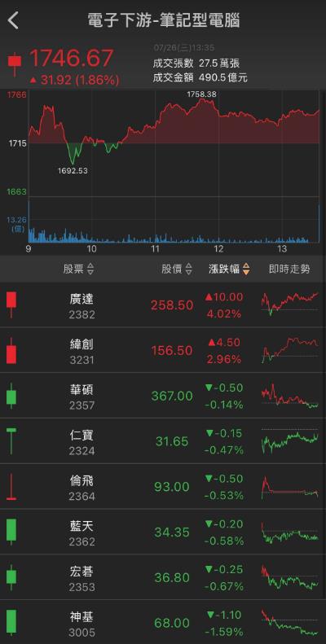Tap the -0.14% change value
Image resolution: width=326 pixels, height=644 pixels.
[x=223, y=405]
